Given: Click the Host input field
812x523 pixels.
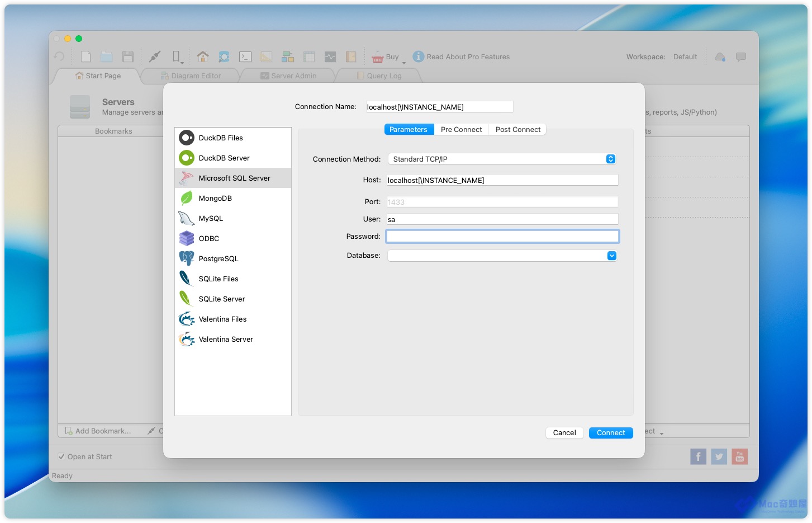Looking at the screenshot, I should pos(502,180).
